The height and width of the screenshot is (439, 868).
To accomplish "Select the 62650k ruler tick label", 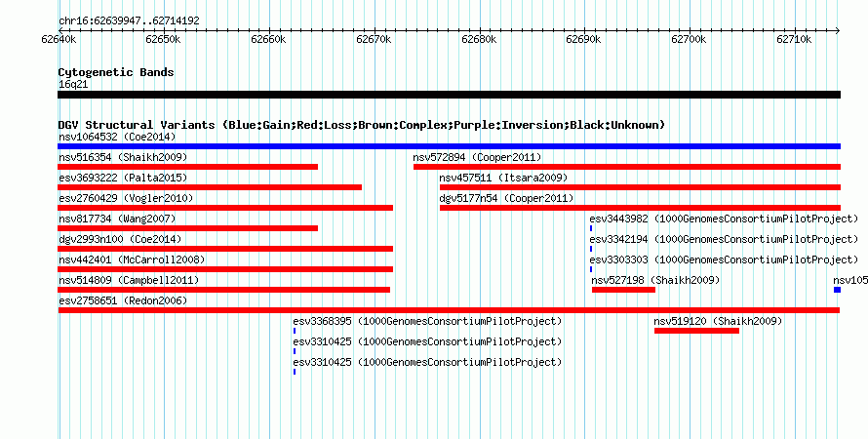I will (x=163, y=39).
